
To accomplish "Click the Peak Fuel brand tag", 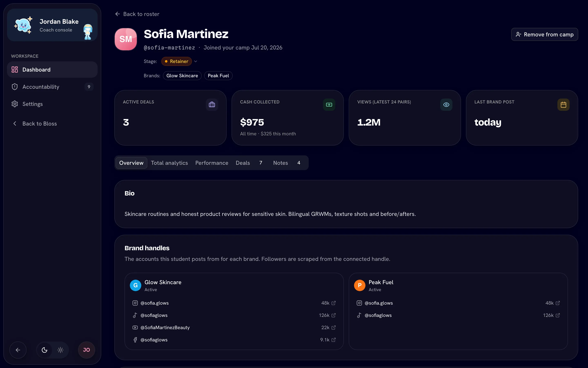I will tap(218, 76).
